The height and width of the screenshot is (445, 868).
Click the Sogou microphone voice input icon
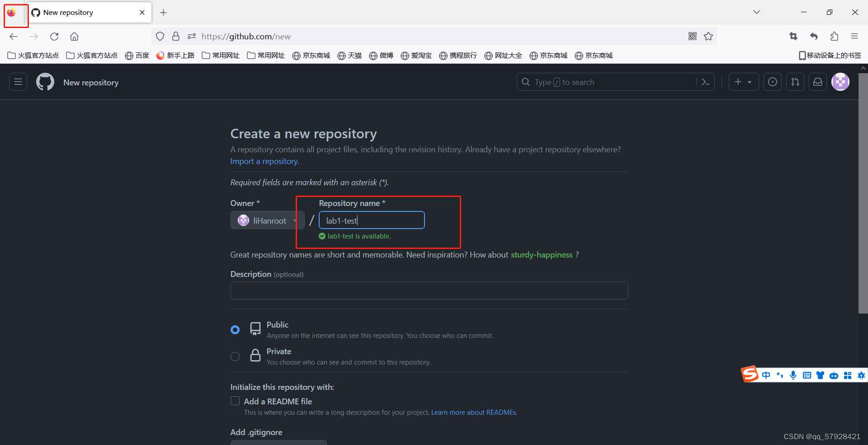point(793,375)
